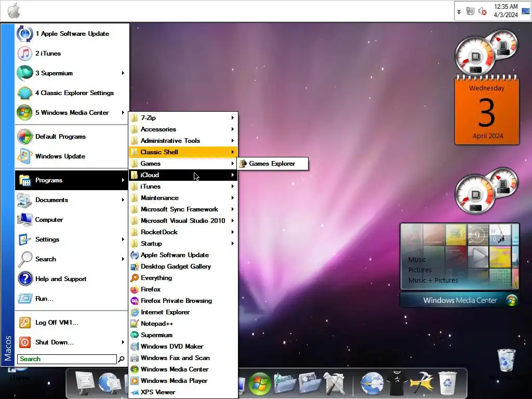Launch Firefox
This screenshot has width=532, height=399.
click(183, 289)
